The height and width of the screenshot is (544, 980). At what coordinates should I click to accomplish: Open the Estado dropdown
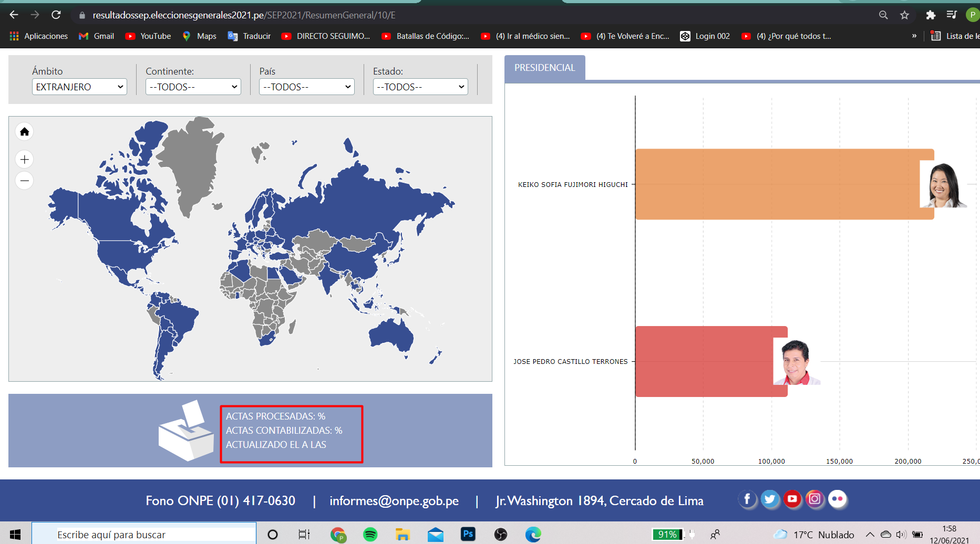tap(420, 87)
